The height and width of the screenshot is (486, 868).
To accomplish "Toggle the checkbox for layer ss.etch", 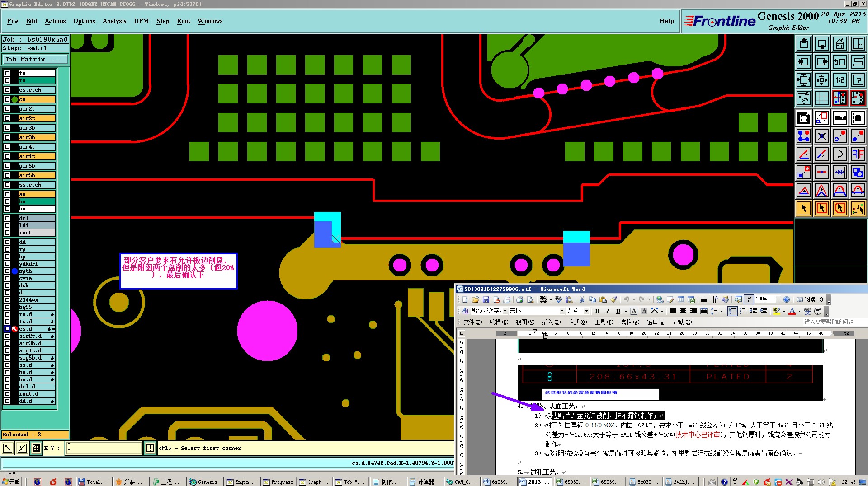I will click(x=7, y=185).
